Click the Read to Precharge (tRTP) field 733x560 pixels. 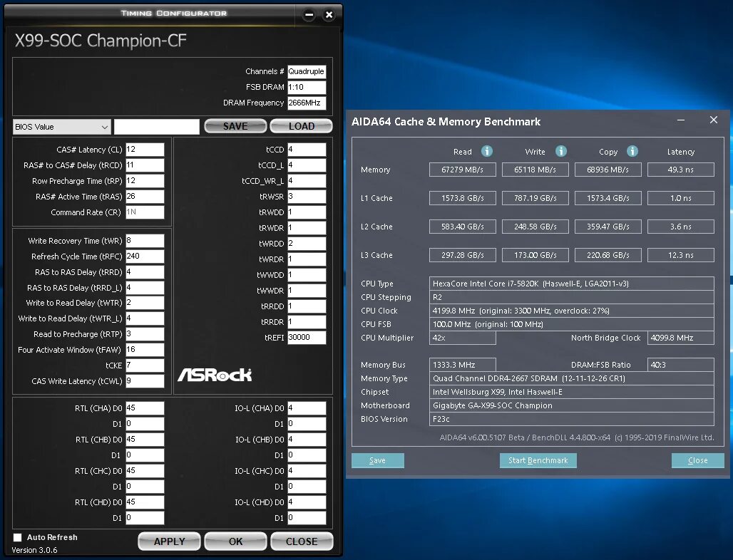coord(145,334)
